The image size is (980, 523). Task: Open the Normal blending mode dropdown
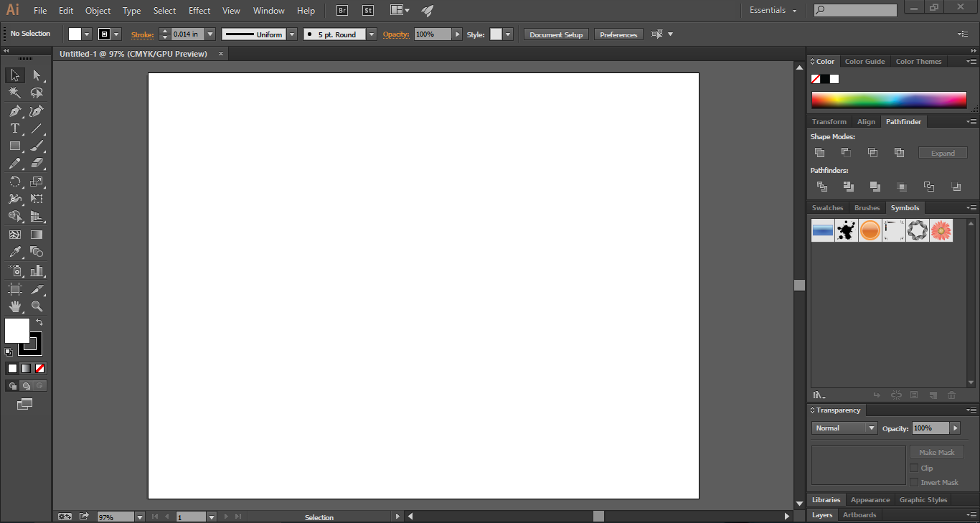coord(844,428)
